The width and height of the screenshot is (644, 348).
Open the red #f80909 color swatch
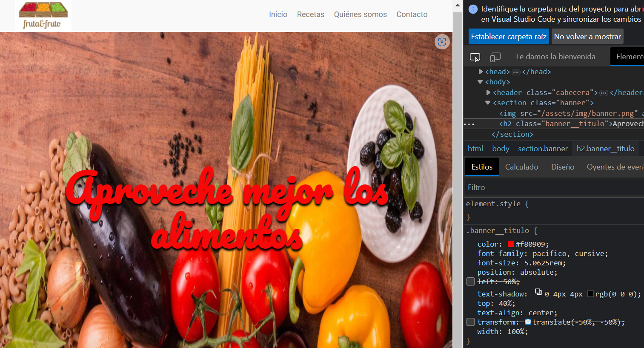511,244
